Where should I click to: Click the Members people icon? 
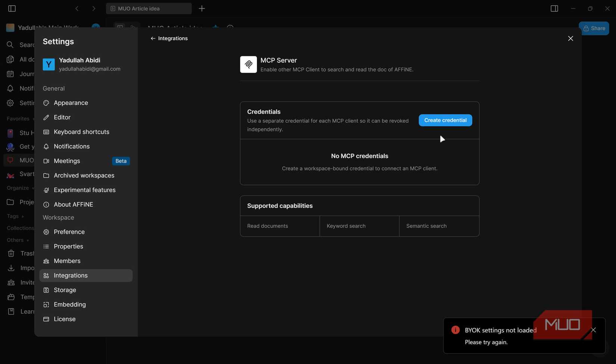[x=46, y=261]
